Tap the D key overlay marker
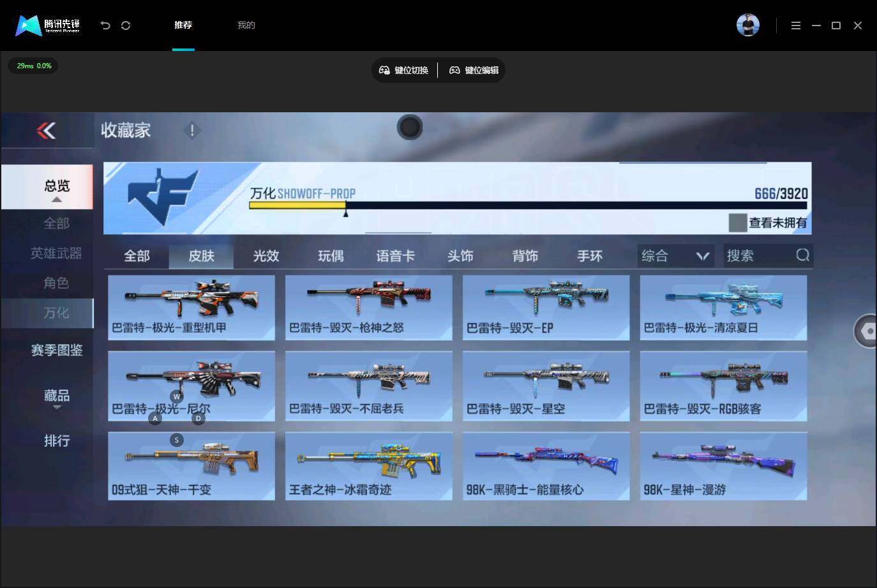The height and width of the screenshot is (588, 877). [x=199, y=418]
